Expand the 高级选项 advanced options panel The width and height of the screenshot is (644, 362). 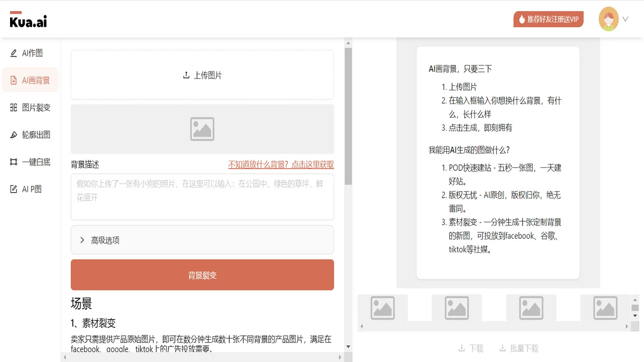(202, 240)
